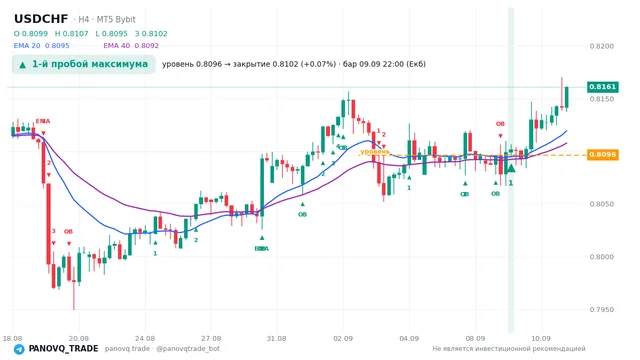Click the high value H 0.8107
Viewport: 640px width, 360px height.
coord(71,33)
